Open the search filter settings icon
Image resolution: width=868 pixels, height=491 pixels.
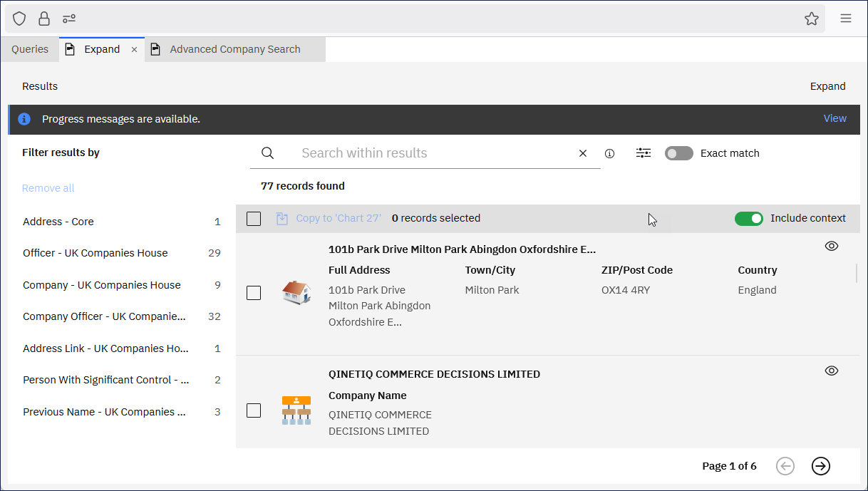click(x=644, y=153)
